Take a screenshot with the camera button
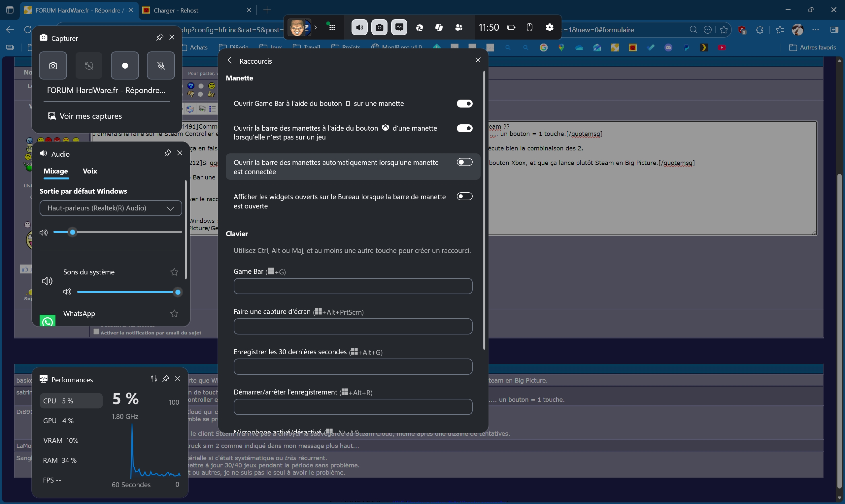The height and width of the screenshot is (504, 845). pos(53,66)
